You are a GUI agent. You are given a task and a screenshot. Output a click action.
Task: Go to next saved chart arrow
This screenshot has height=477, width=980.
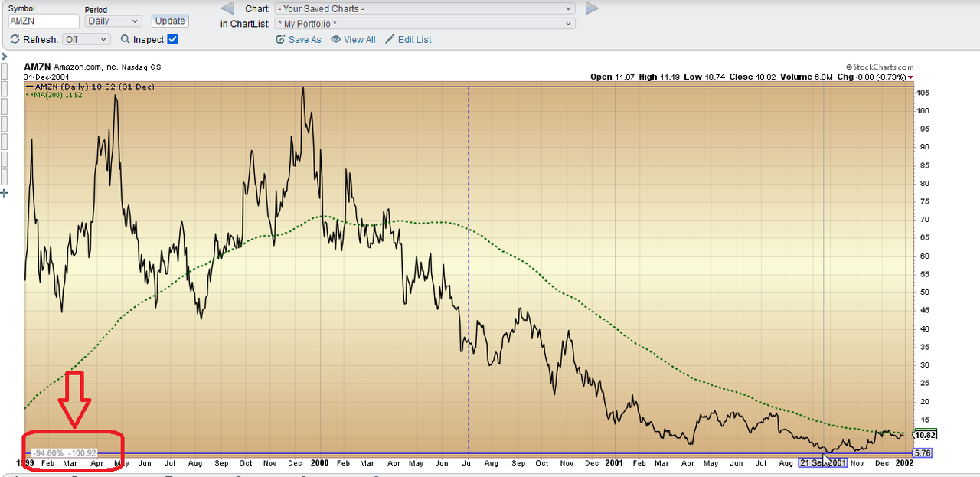(592, 8)
